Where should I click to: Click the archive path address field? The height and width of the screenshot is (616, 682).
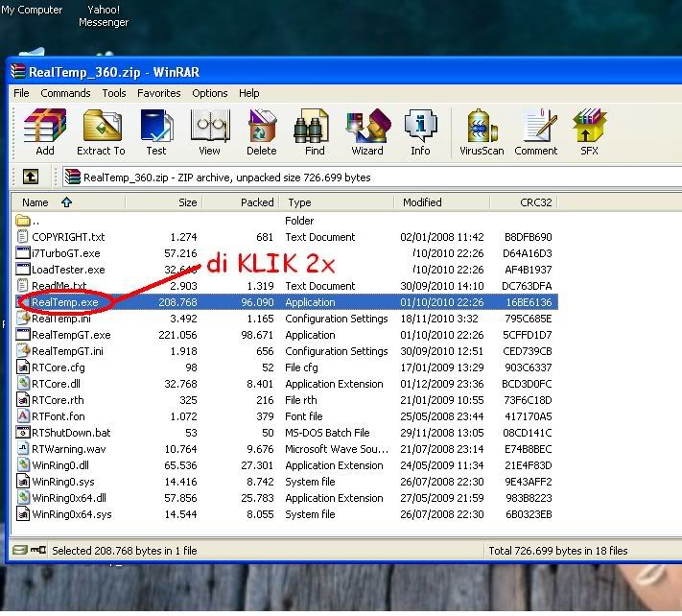coord(372,178)
